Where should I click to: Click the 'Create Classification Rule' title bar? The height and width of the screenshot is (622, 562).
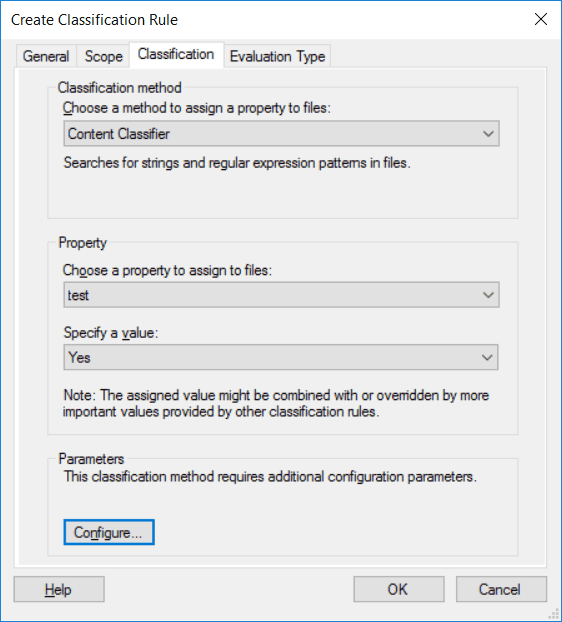pos(94,20)
